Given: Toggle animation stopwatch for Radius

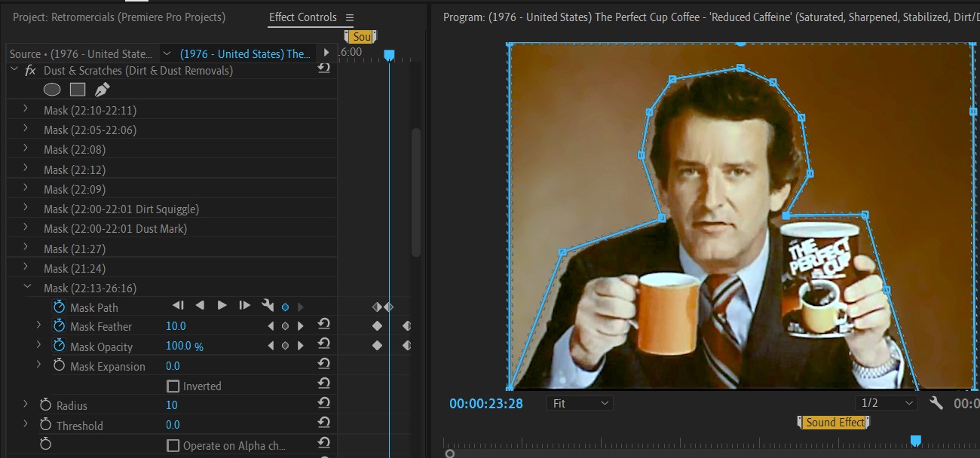Looking at the screenshot, I should (x=45, y=405).
